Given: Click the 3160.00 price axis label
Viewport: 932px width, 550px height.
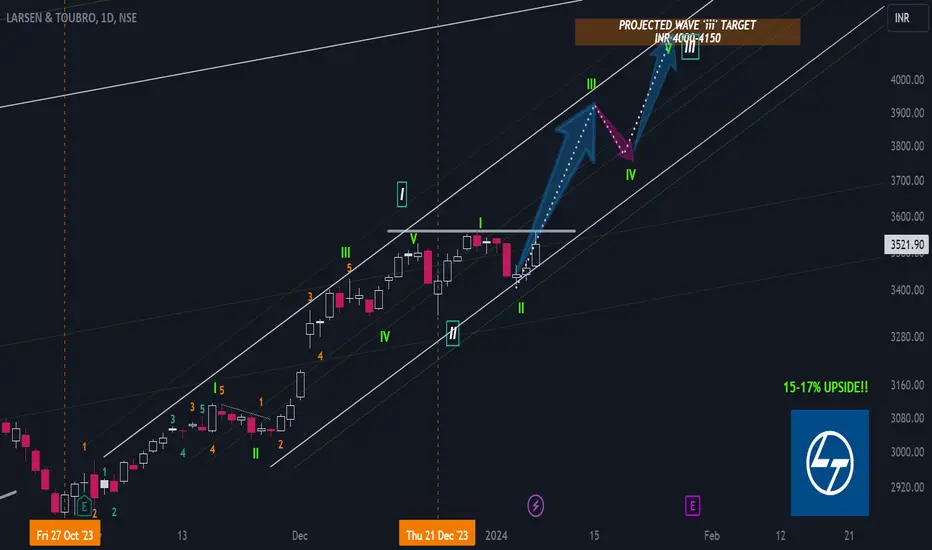Looking at the screenshot, I should tap(907, 385).
